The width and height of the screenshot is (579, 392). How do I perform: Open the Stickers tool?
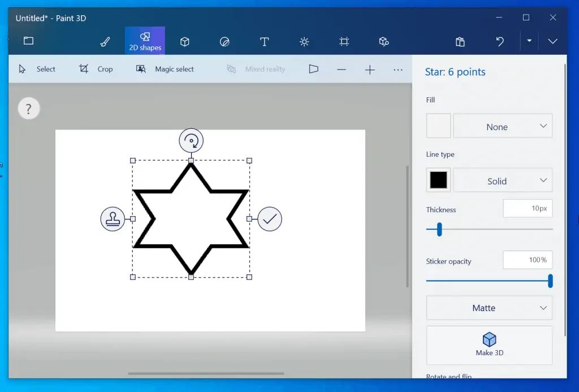[224, 41]
